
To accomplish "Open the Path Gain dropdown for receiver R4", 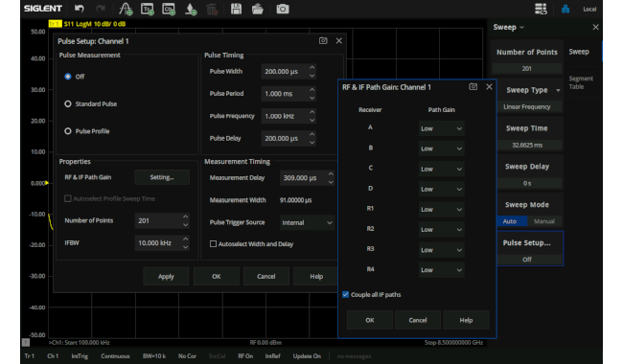I will (x=442, y=270).
